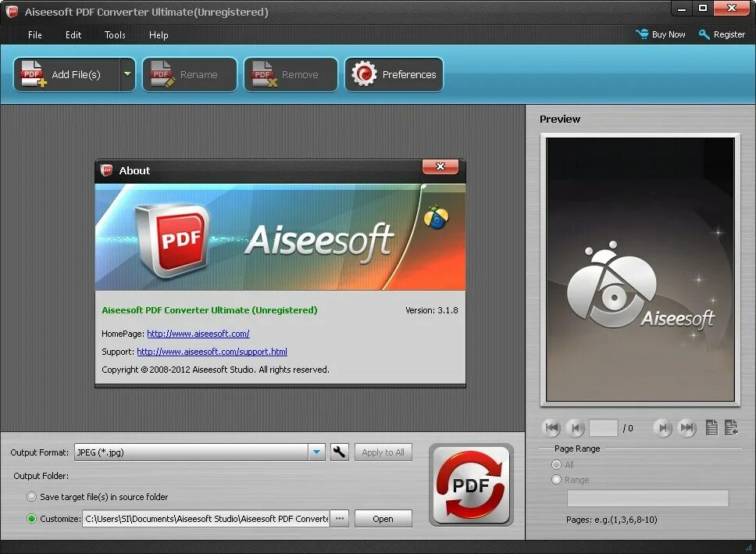Click the Aiseesoft bug logo in About banner
The image size is (756, 554).
pyautogui.click(x=437, y=217)
